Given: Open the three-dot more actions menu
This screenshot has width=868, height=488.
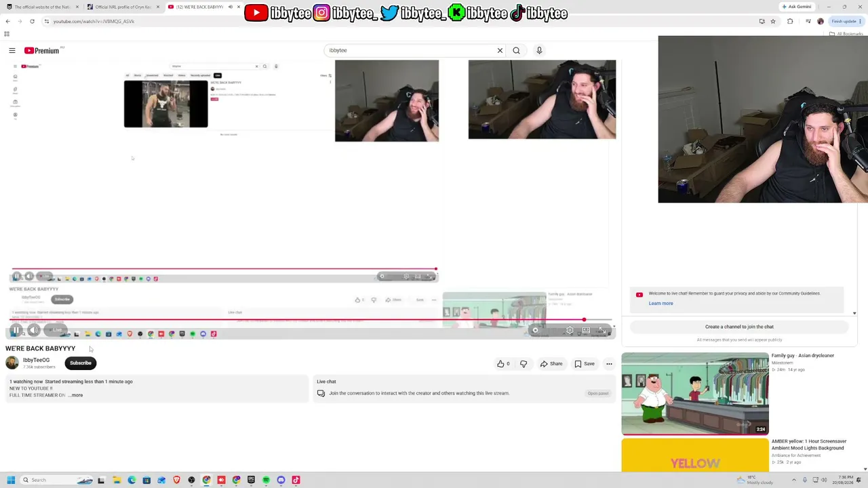Looking at the screenshot, I should tap(609, 364).
